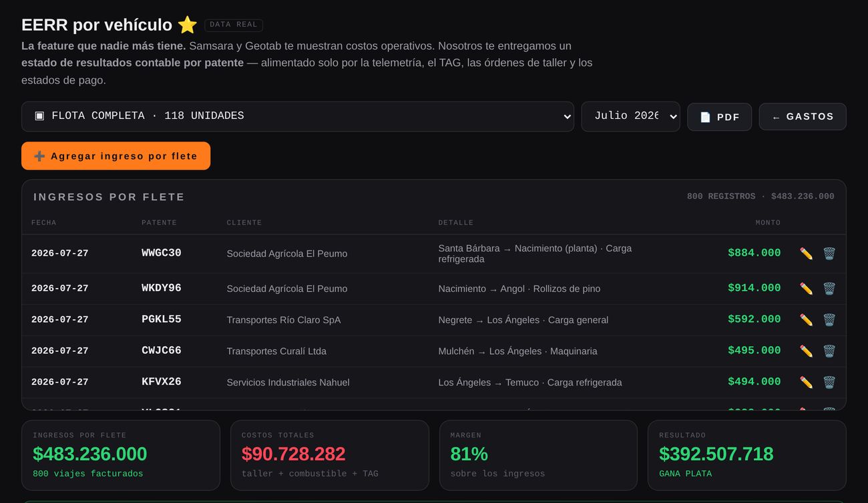Click the CLIENTE column header

click(x=244, y=222)
